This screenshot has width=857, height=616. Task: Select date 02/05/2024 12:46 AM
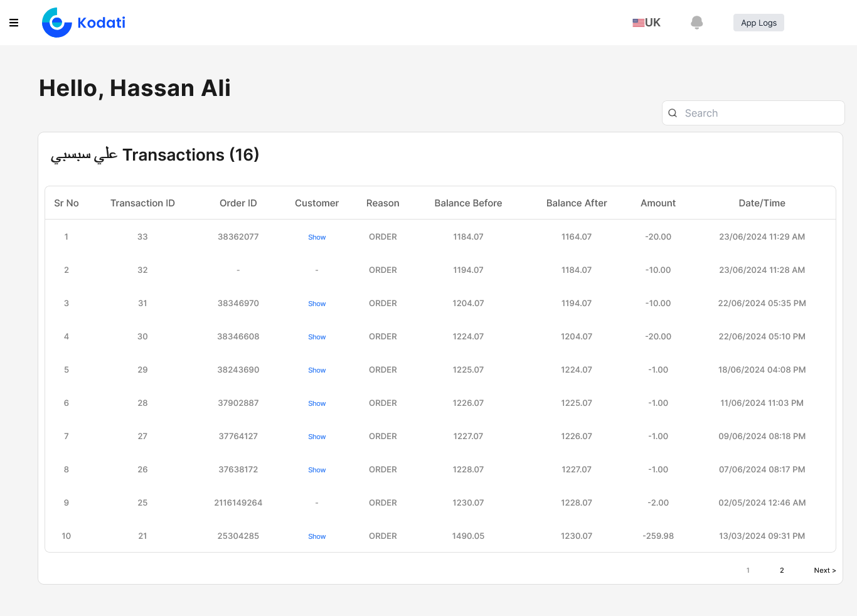(762, 502)
